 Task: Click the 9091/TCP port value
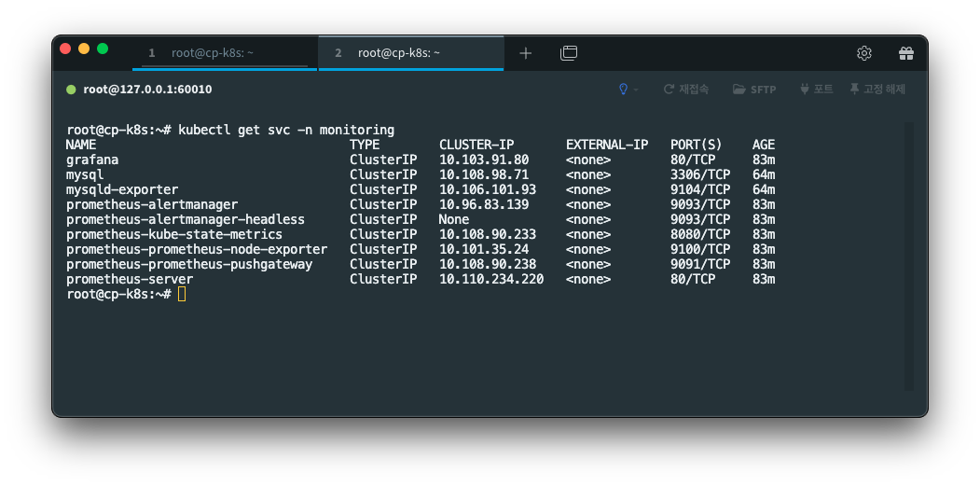coord(700,265)
